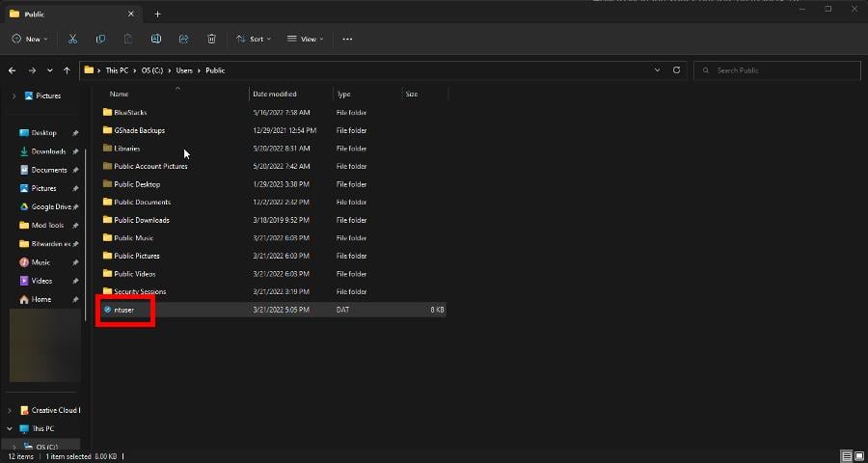This screenshot has height=463, width=868.
Task: Expand the Creative Cloud Files tree node
Action: pyautogui.click(x=10, y=410)
